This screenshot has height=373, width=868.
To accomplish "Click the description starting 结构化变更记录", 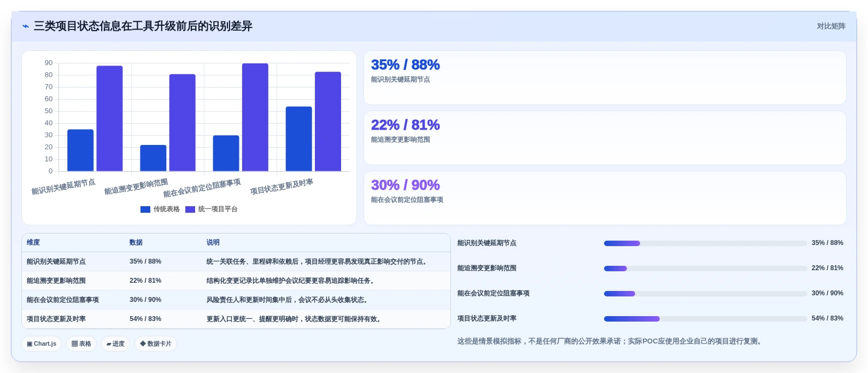I will (x=291, y=281).
